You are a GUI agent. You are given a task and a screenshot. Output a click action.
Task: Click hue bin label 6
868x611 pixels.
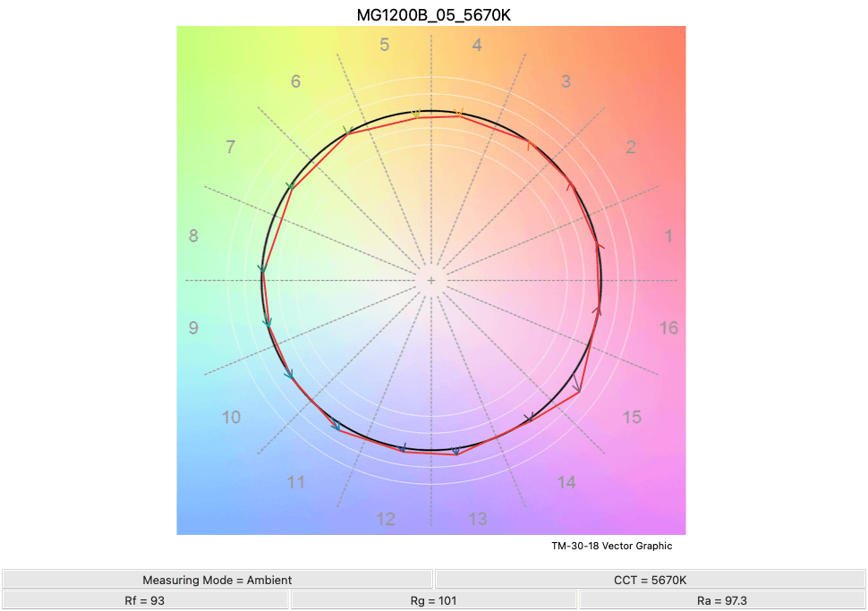point(296,82)
